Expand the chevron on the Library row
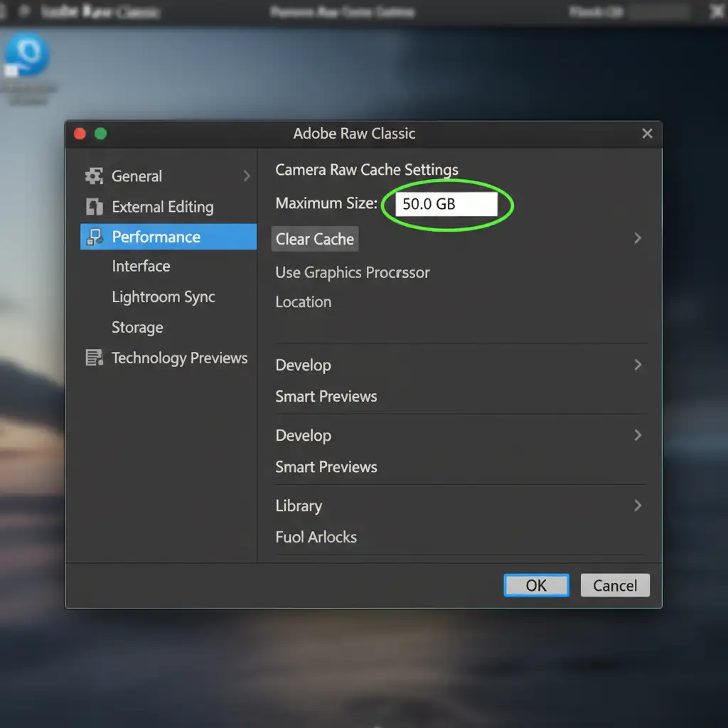This screenshot has height=728, width=728. click(637, 505)
